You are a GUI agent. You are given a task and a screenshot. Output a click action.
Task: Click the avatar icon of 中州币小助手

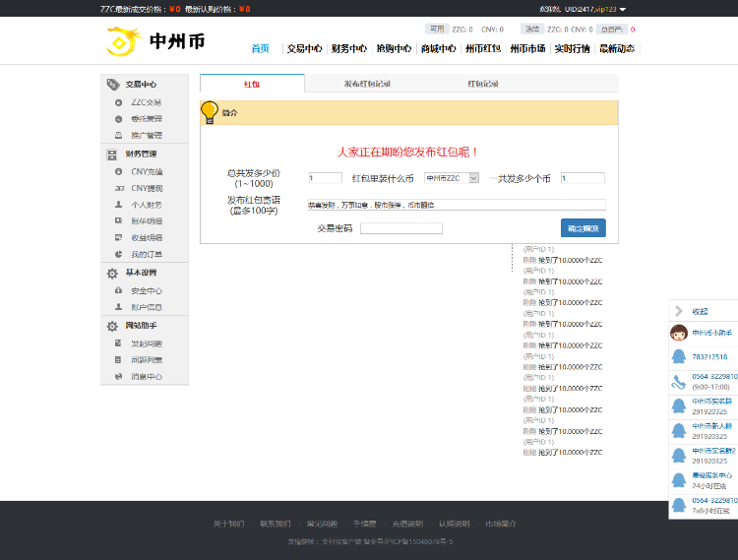coord(679,333)
